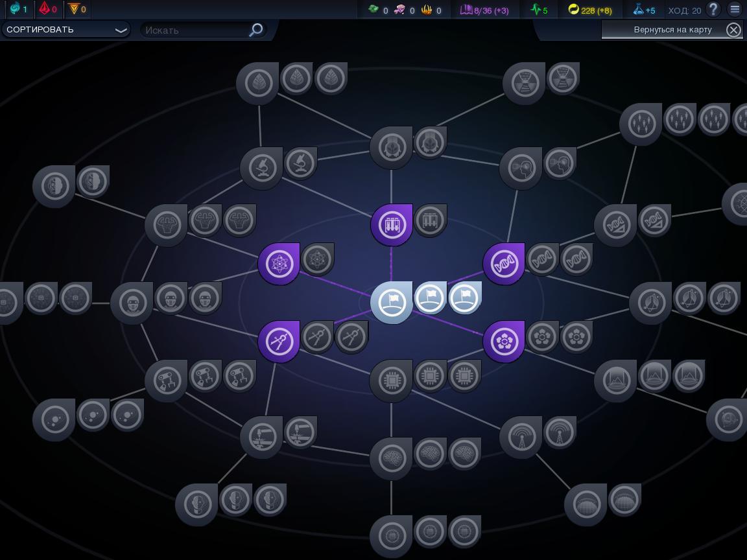Click the magnifying glass search icon
Viewport: 747px width, 560px height.
coord(256,30)
